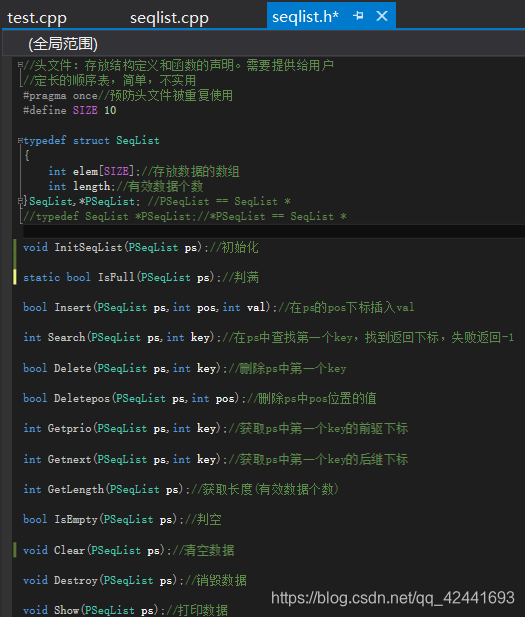Click on int length declaration
Viewport: 525px width, 617px height.
[x=81, y=186]
